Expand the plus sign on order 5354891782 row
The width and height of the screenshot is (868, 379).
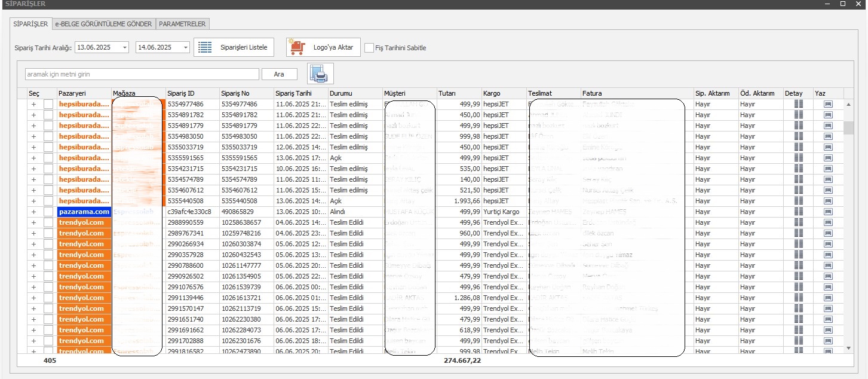tap(33, 115)
